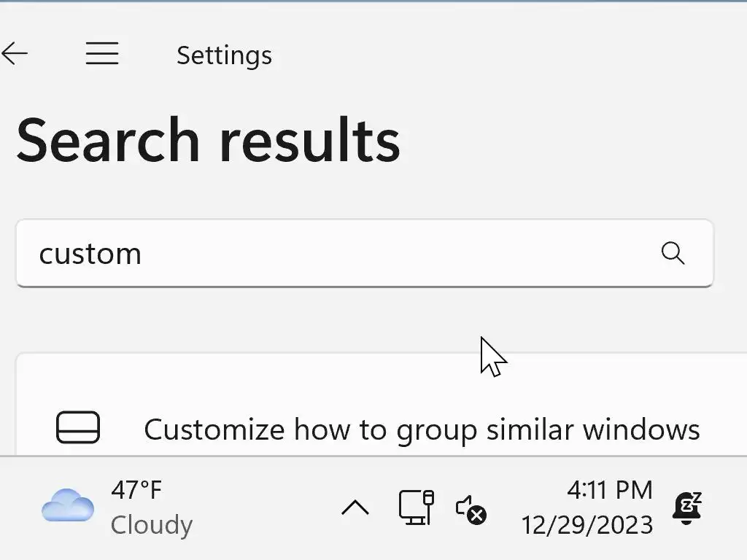Click the magnifier search icon
Viewport: 747px width, 560px height.
pyautogui.click(x=673, y=253)
